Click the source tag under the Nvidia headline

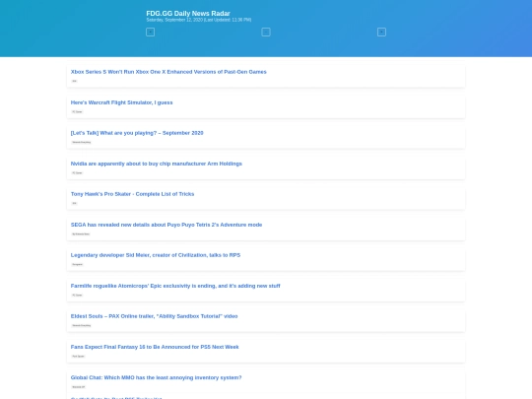coord(77,172)
